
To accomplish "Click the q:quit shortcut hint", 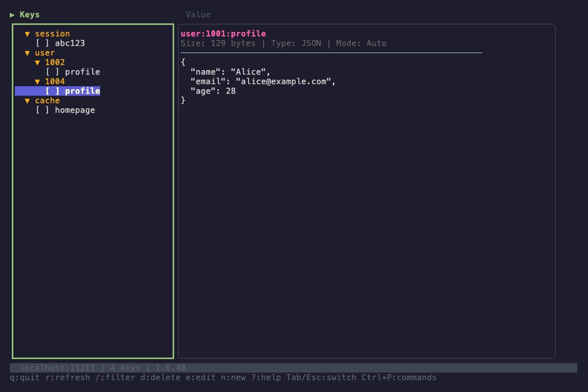I will point(25,377).
